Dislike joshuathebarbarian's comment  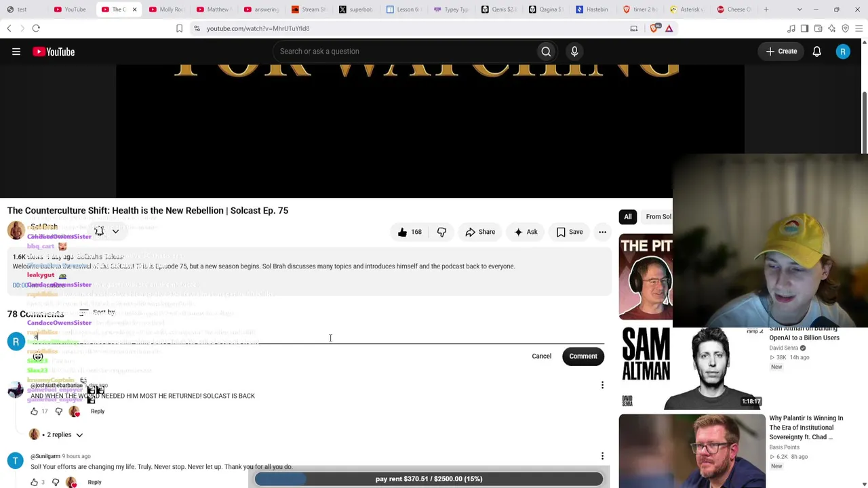click(x=58, y=411)
